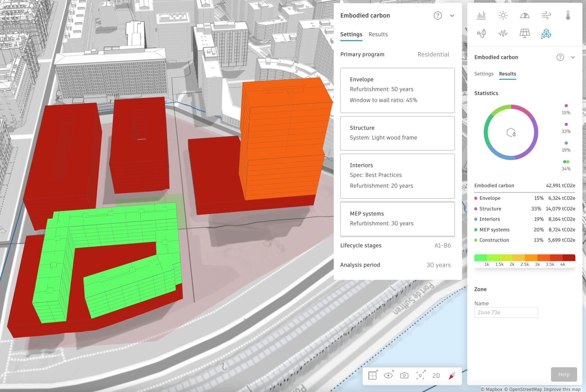Toggle the measurement grid tool

coord(372,376)
